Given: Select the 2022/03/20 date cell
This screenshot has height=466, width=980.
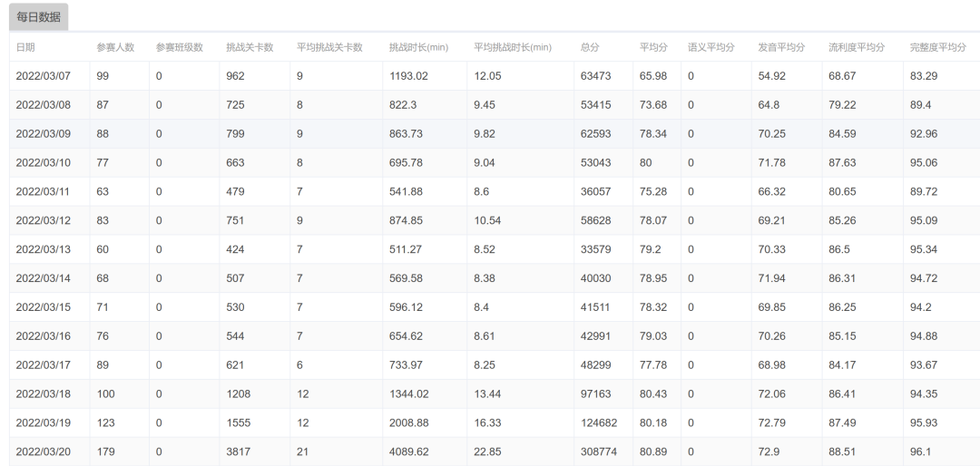Looking at the screenshot, I should 43,451.
